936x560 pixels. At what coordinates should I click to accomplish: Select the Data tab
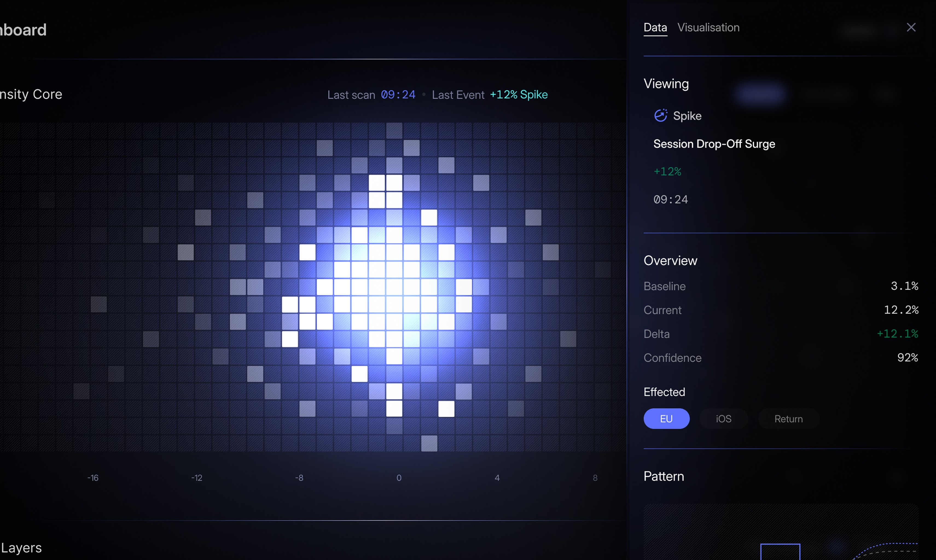[655, 27]
